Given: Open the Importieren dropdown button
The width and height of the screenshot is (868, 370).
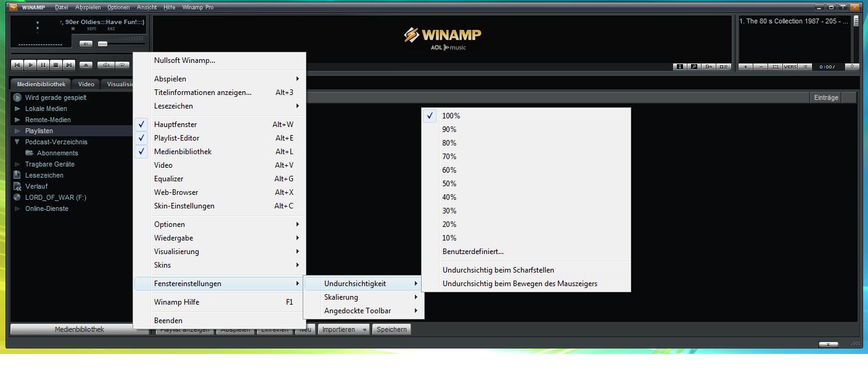Looking at the screenshot, I should tap(344, 329).
